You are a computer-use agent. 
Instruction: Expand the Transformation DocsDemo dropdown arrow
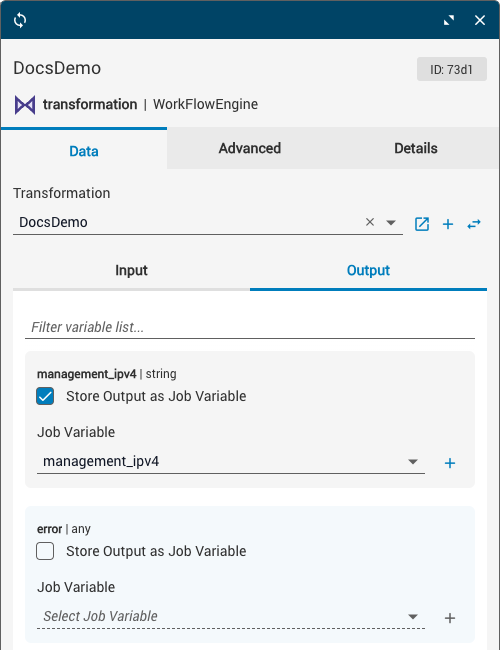[x=391, y=223]
